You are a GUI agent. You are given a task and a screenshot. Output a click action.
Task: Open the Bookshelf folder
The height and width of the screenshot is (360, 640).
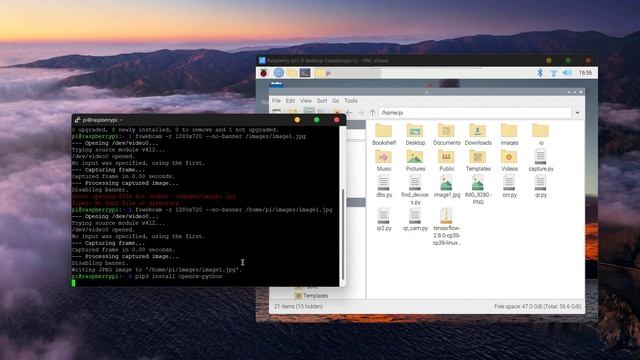384,135
